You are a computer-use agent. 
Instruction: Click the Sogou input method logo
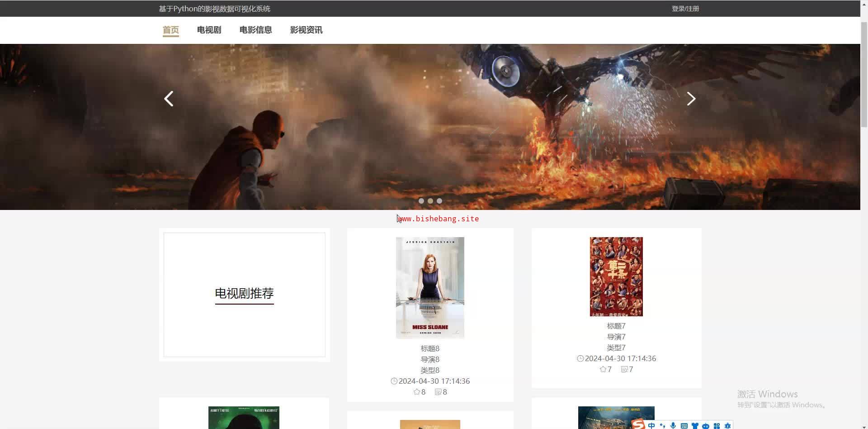[x=638, y=424]
